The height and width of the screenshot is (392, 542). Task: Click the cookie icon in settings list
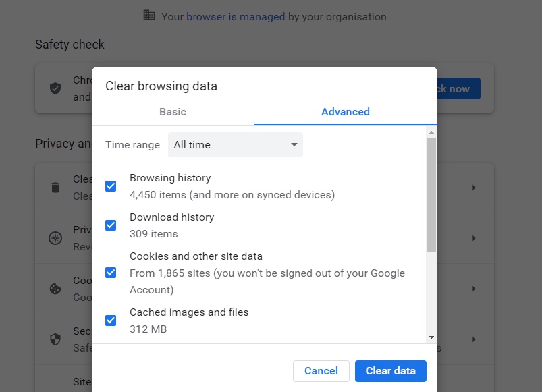point(55,289)
